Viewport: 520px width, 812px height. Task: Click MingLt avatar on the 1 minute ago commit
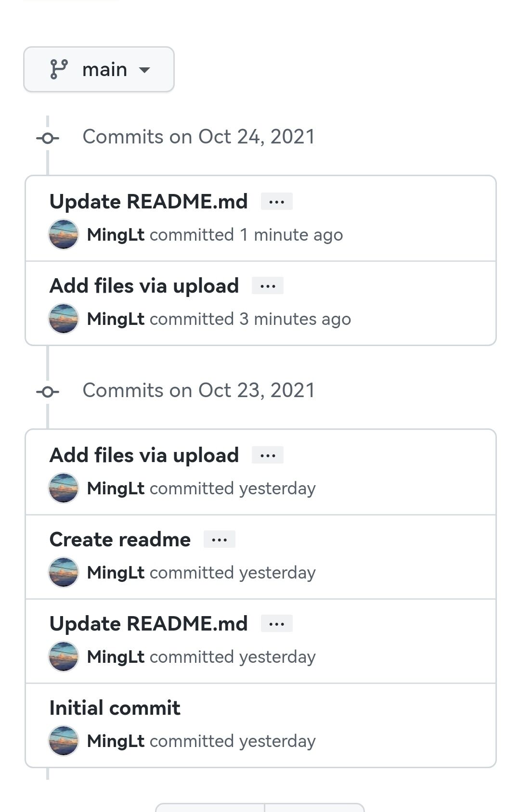64,234
